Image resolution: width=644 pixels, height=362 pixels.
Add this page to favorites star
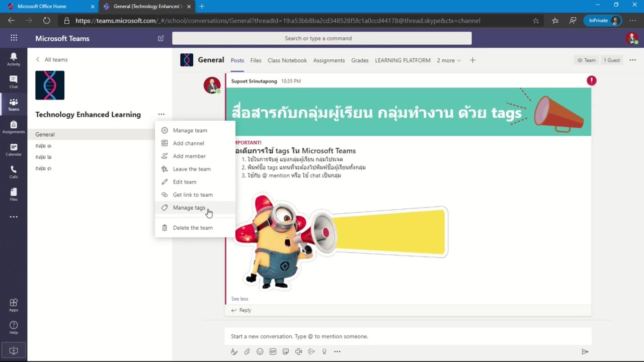pos(536,21)
